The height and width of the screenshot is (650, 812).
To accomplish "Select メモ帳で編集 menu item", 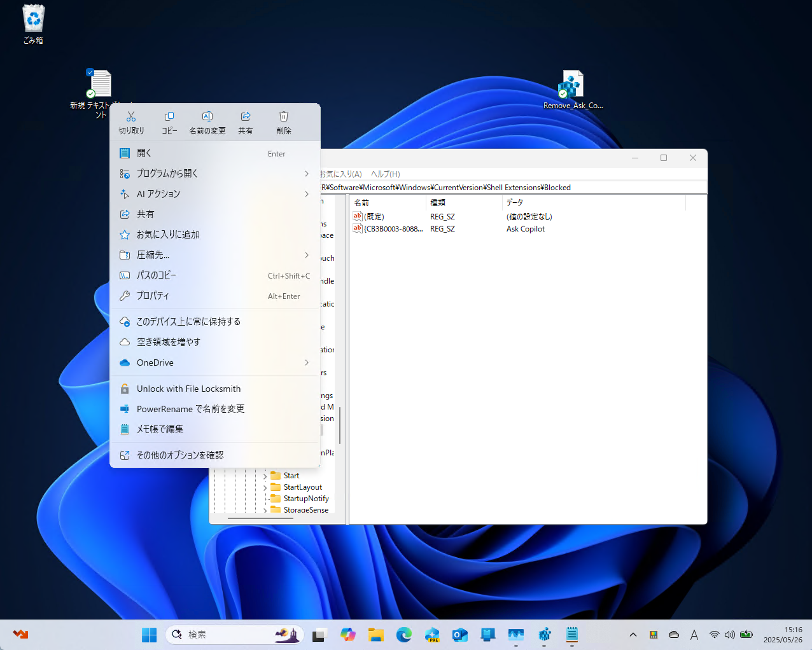I will [215, 429].
